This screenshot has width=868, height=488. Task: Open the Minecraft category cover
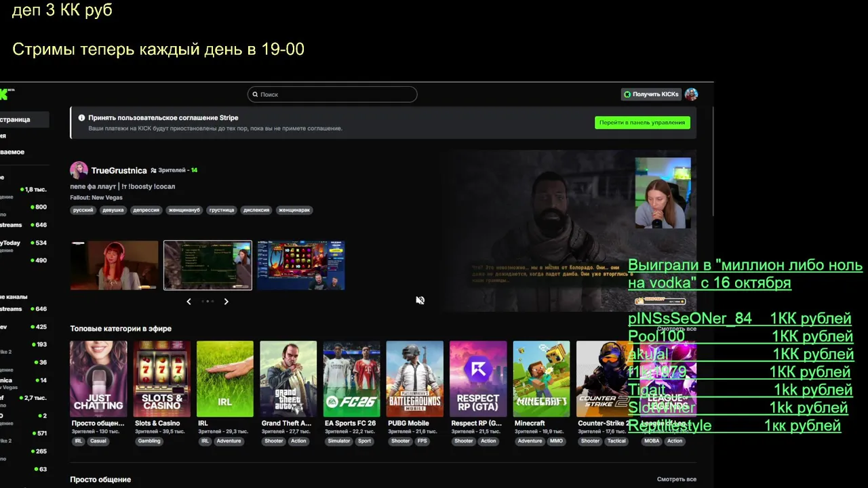pyautogui.click(x=541, y=379)
